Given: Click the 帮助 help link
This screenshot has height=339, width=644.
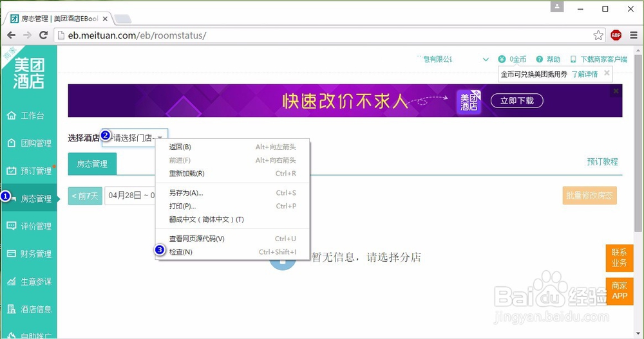Looking at the screenshot, I should (x=548, y=60).
